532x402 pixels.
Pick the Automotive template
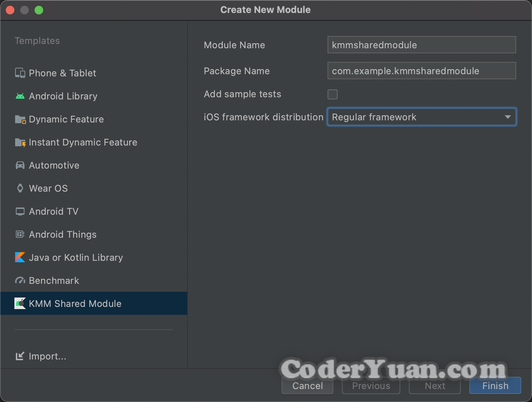tap(94, 165)
